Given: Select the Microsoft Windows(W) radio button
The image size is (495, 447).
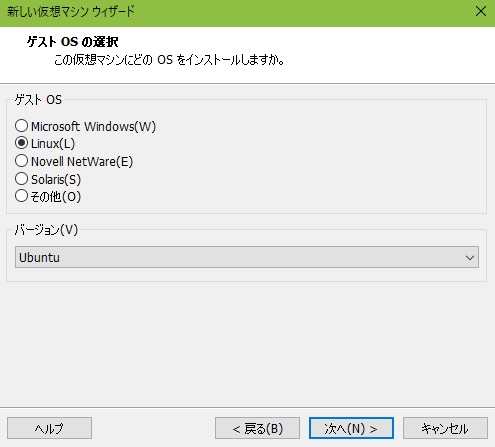Looking at the screenshot, I should pyautogui.click(x=21, y=126).
